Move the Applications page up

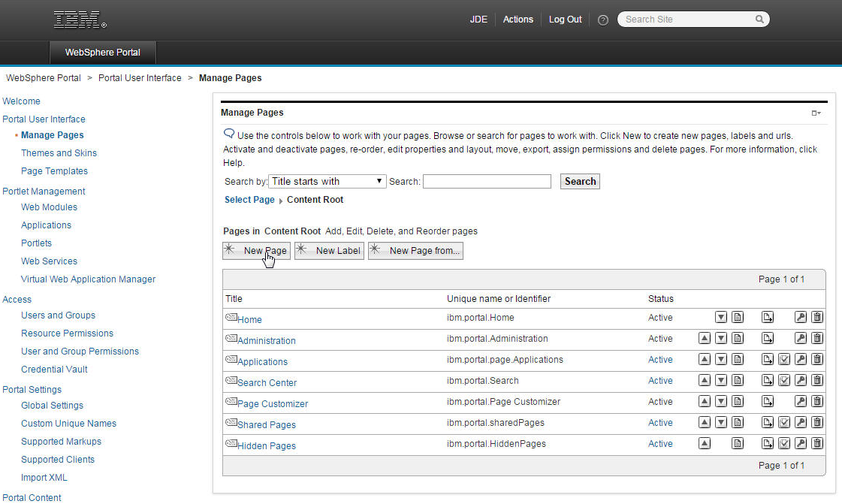coord(704,359)
